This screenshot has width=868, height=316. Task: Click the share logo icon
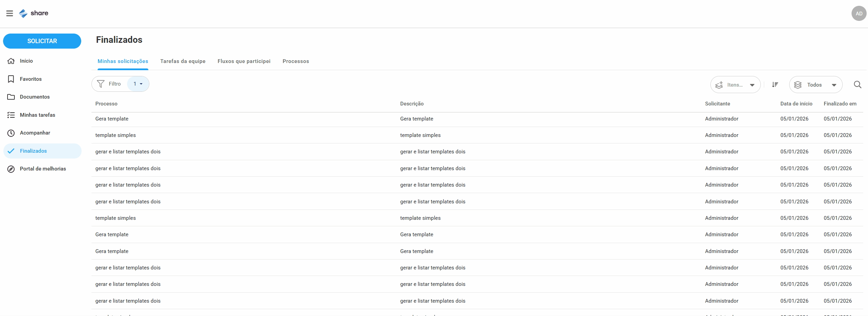pos(23,13)
